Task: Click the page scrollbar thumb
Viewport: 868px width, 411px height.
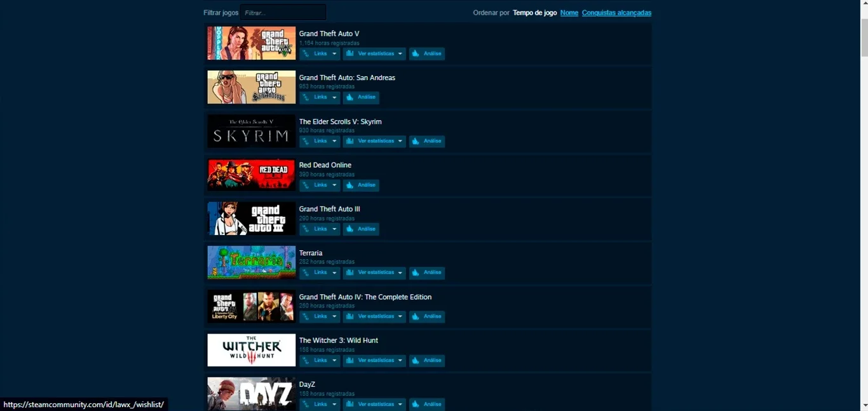Action: pos(864,37)
